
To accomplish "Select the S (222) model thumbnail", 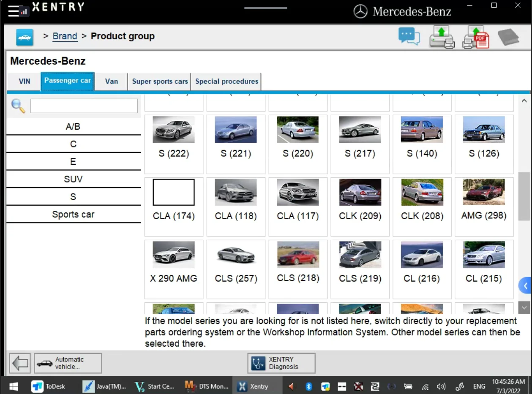I will click(174, 130).
